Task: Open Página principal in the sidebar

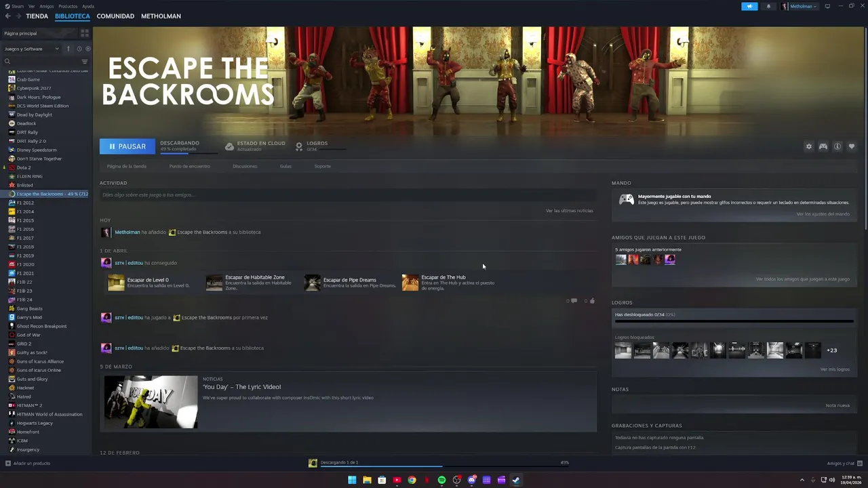Action: [20, 33]
